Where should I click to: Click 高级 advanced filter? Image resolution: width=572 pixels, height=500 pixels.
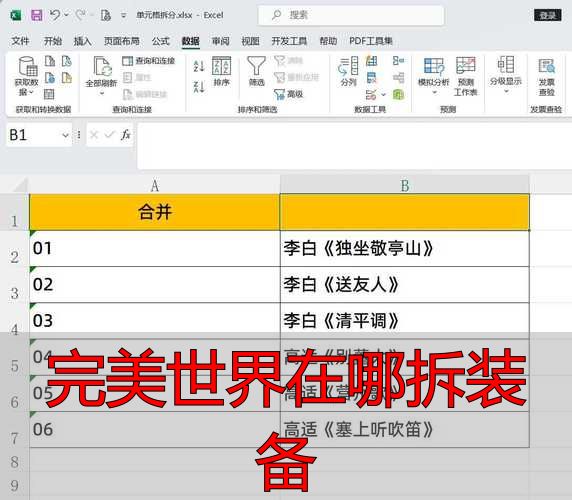289,94
